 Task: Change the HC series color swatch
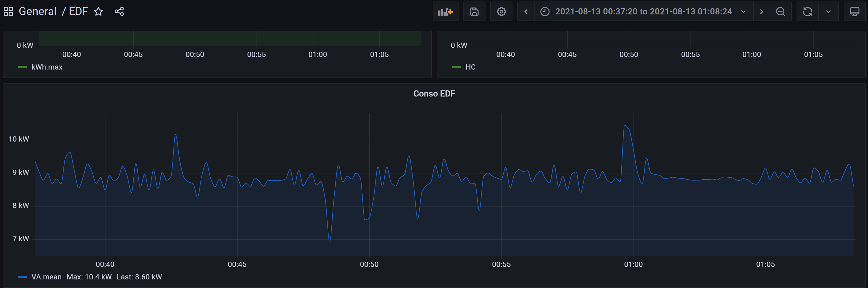[456, 67]
